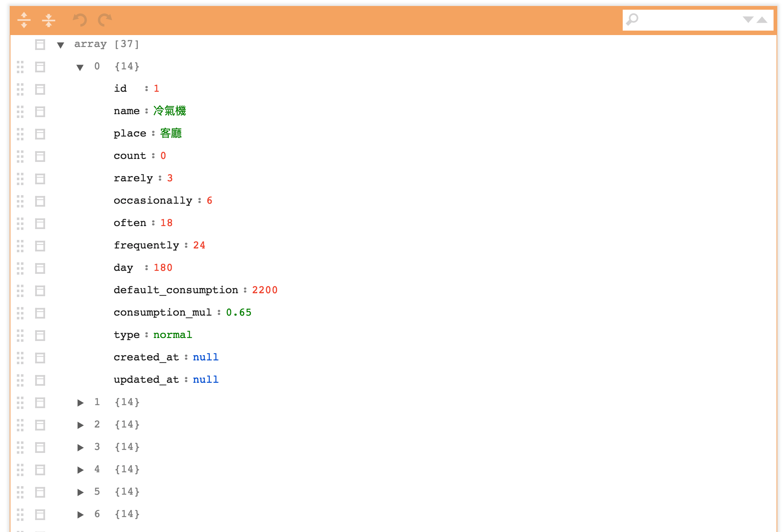
Task: Click the occasionally value 6
Action: pos(209,201)
